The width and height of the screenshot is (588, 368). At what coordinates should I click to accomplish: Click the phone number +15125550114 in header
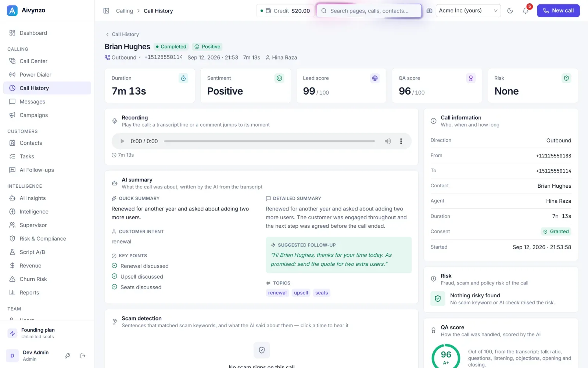coord(164,57)
